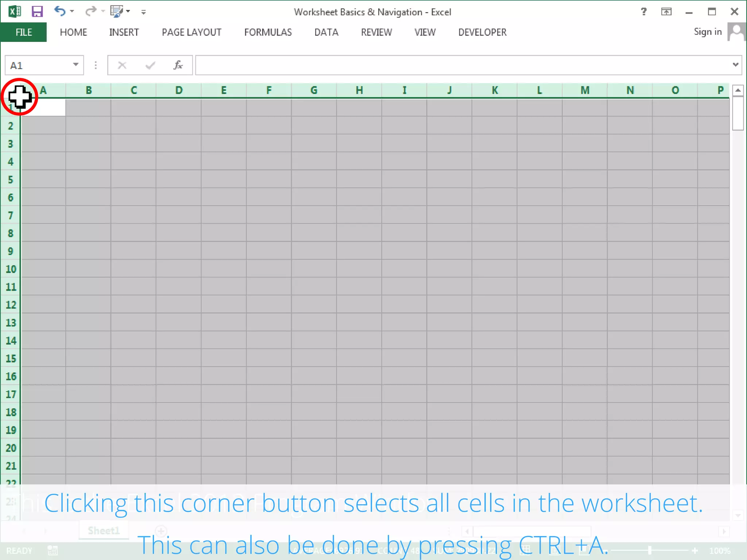The width and height of the screenshot is (747, 560).
Task: Expand the touch/mouse mode dropdown arrow
Action: [128, 11]
